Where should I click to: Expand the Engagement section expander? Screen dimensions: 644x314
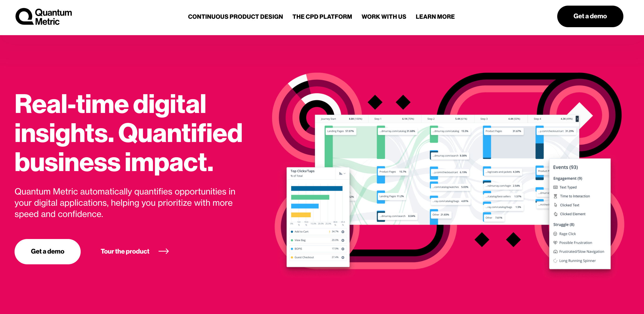click(x=570, y=178)
